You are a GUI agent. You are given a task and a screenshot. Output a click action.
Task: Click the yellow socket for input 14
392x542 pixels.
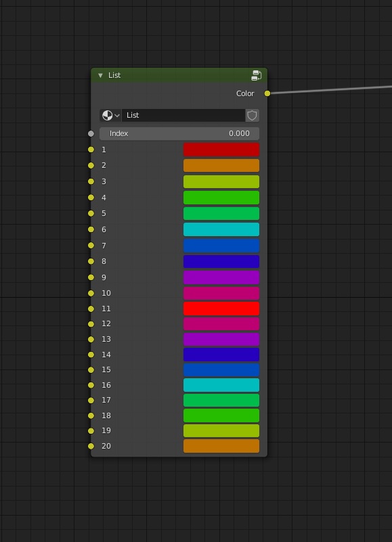click(x=91, y=355)
